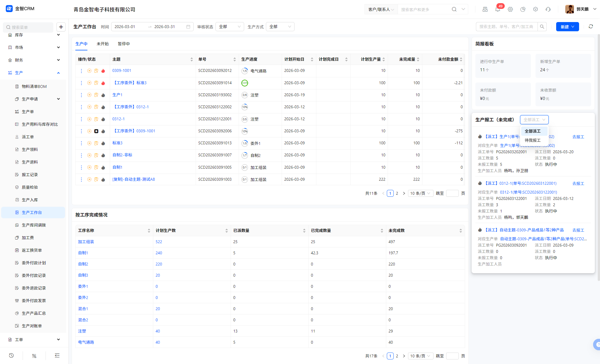Open the notifications bell with 49 badge
Image resolution: width=600 pixels, height=364 pixels.
click(497, 9)
